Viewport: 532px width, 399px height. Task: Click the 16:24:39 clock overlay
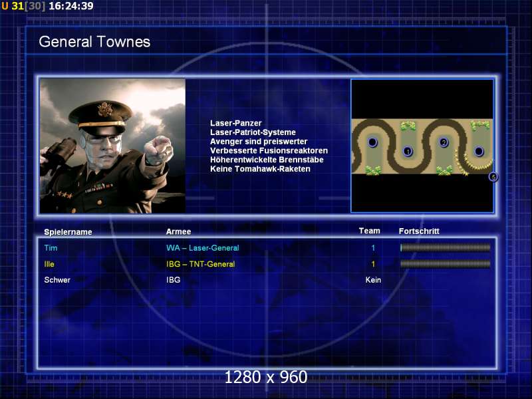tap(71, 6)
